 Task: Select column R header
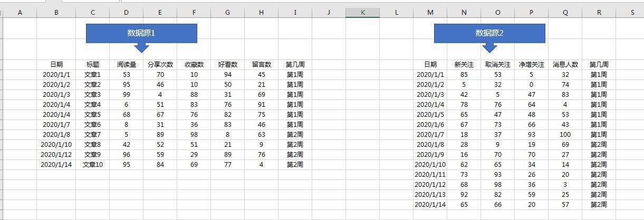point(599,13)
